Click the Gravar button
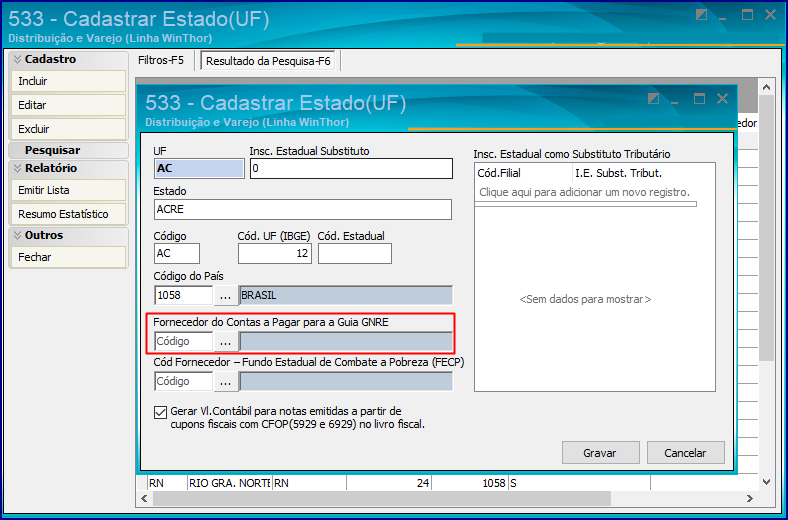This screenshot has width=788, height=520. [601, 453]
